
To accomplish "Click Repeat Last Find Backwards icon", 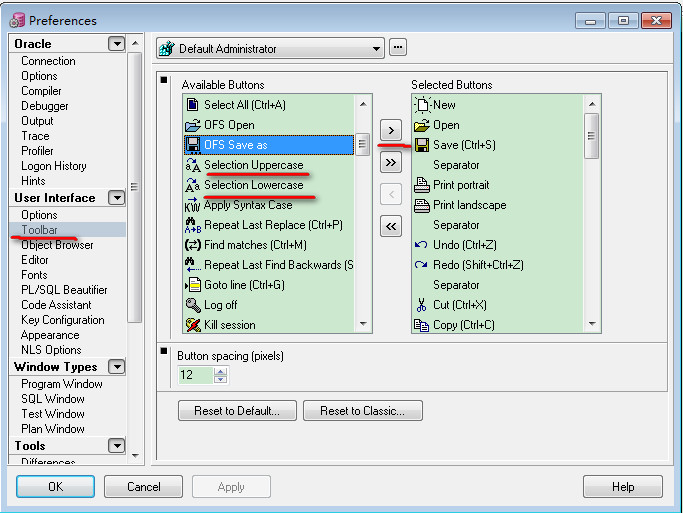I will pos(193,265).
